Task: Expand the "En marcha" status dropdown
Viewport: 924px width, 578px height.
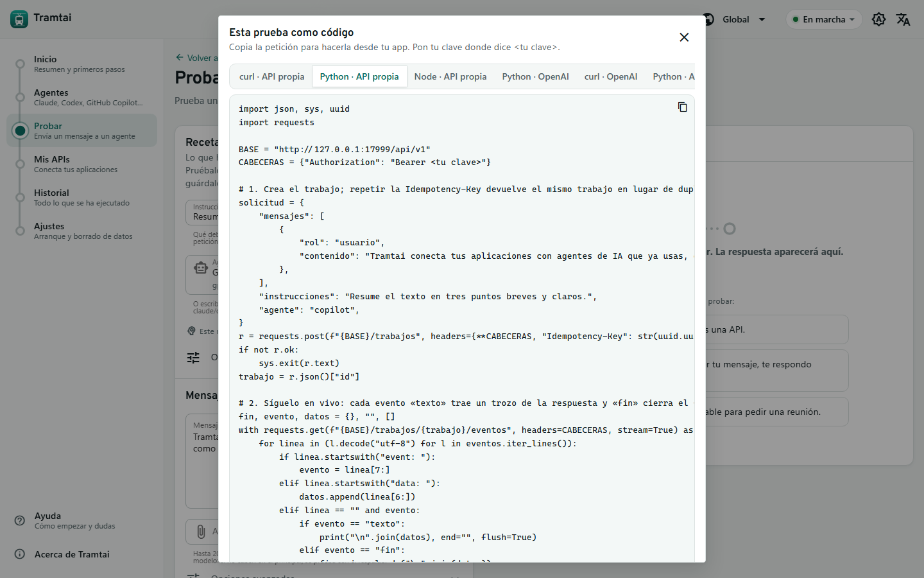Action: [824, 19]
